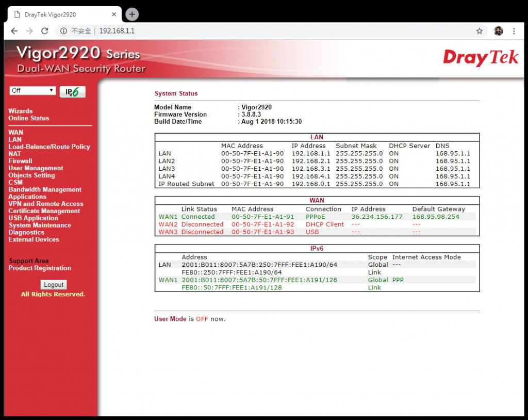Click the WAN table header link

point(317,201)
